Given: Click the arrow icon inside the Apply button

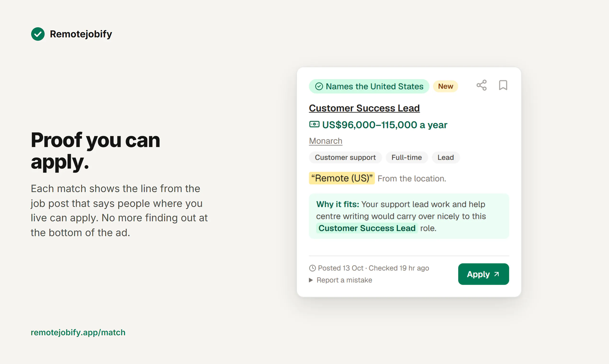Looking at the screenshot, I should click(x=497, y=274).
